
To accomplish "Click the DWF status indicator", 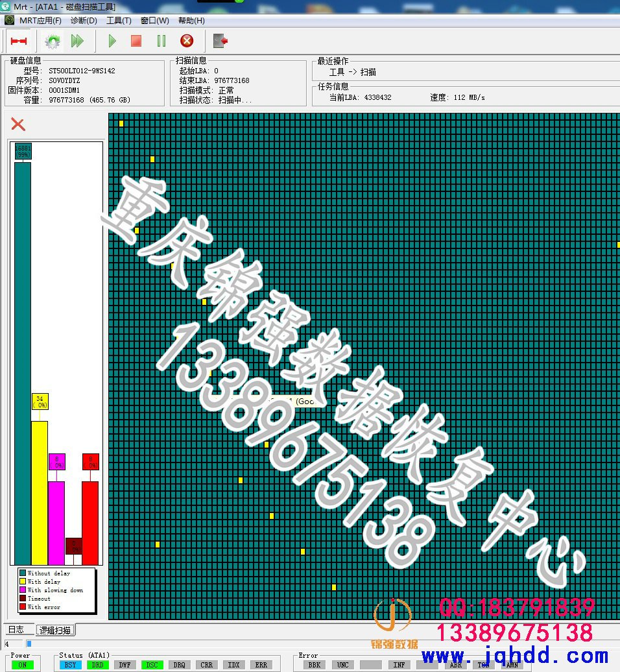I will [x=125, y=665].
